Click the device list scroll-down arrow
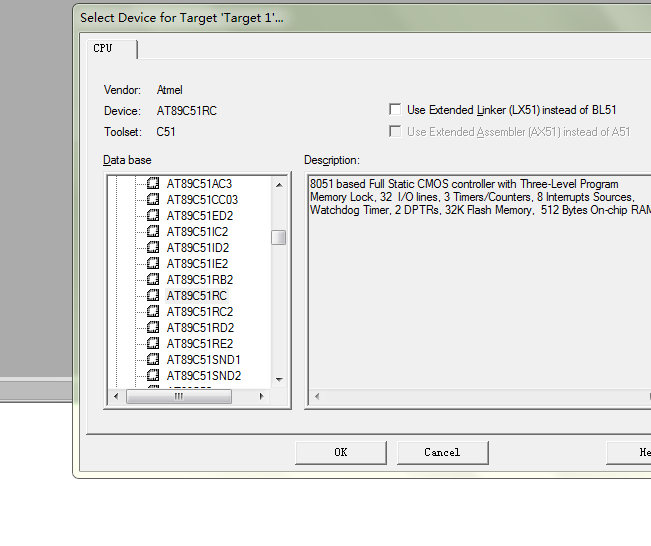651x546 pixels. (x=279, y=380)
